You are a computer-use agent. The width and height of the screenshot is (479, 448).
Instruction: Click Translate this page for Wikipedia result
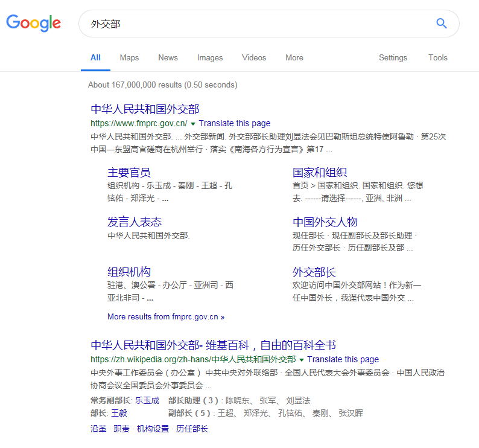[343, 359]
